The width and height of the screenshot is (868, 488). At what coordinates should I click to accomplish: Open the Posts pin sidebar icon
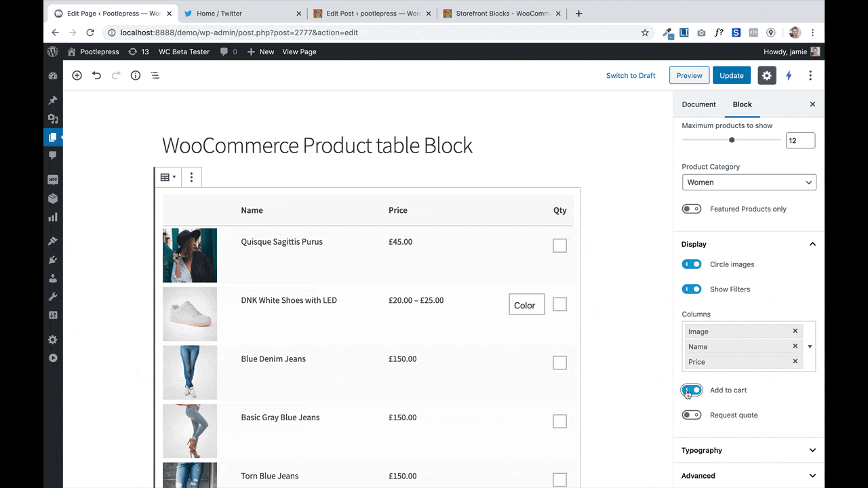[53, 100]
